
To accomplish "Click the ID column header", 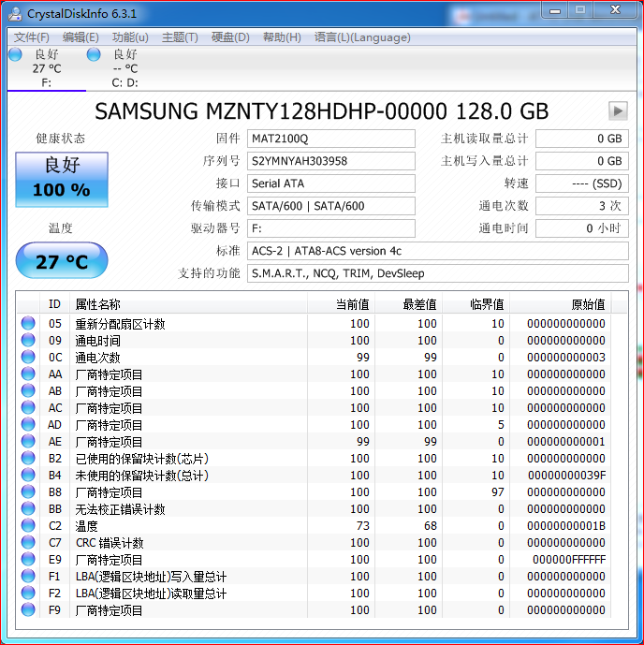I will coord(54,304).
